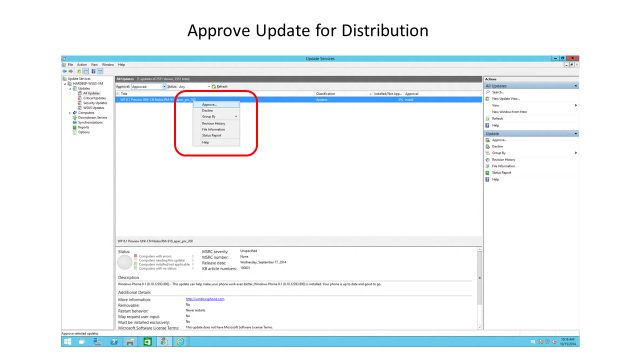
Task: Expand the Computers tree node arrow
Action: pyautogui.click(x=70, y=113)
